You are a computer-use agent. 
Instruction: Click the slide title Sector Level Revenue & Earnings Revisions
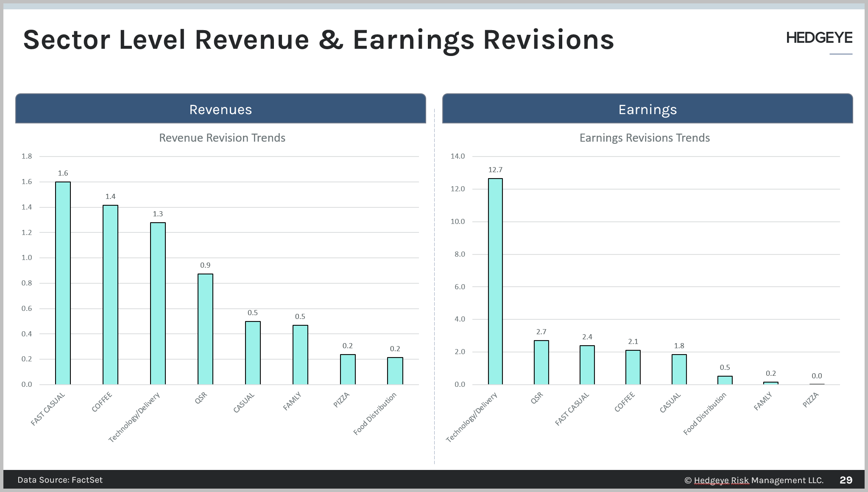(318, 39)
